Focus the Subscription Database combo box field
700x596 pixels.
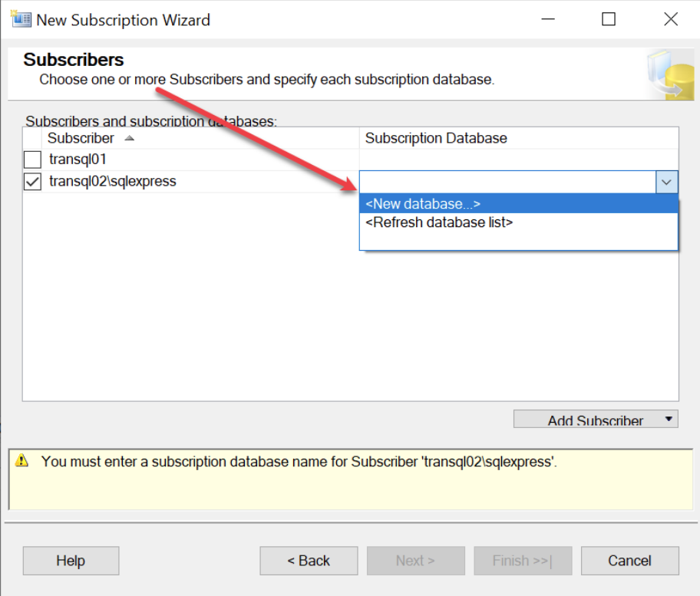tap(507, 182)
